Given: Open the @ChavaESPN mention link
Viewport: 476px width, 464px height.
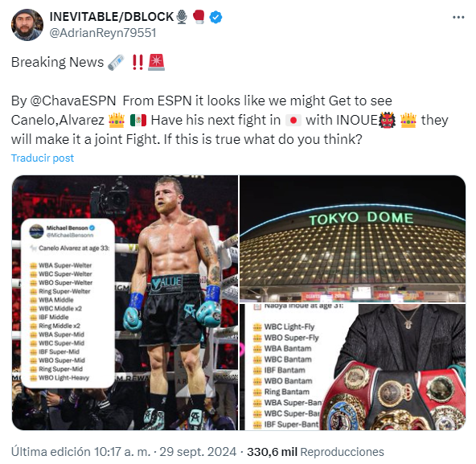Looking at the screenshot, I should coord(73,101).
